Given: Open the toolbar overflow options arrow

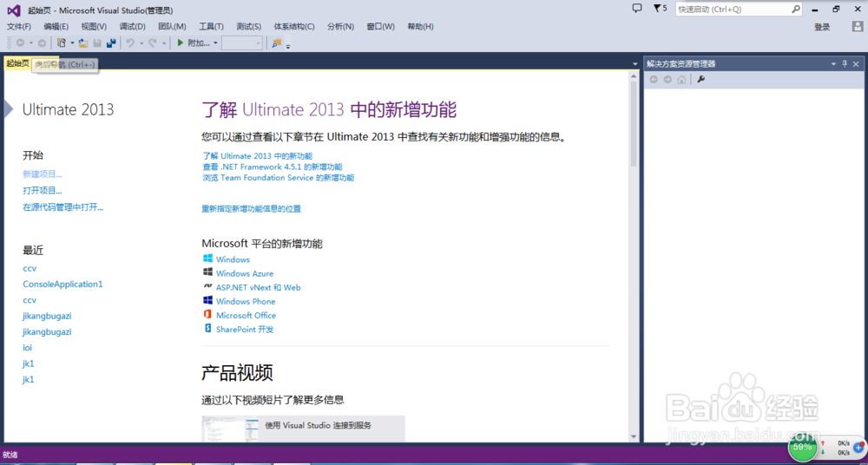Looking at the screenshot, I should 288,45.
